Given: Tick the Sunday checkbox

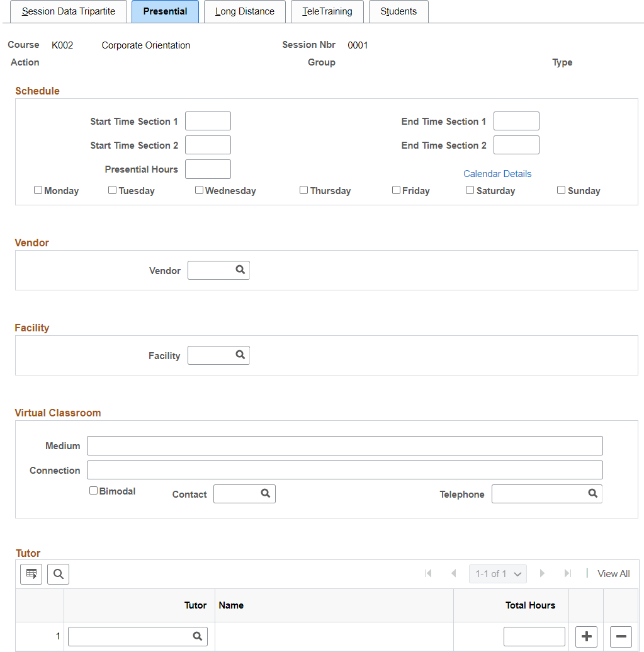Looking at the screenshot, I should click(x=561, y=190).
